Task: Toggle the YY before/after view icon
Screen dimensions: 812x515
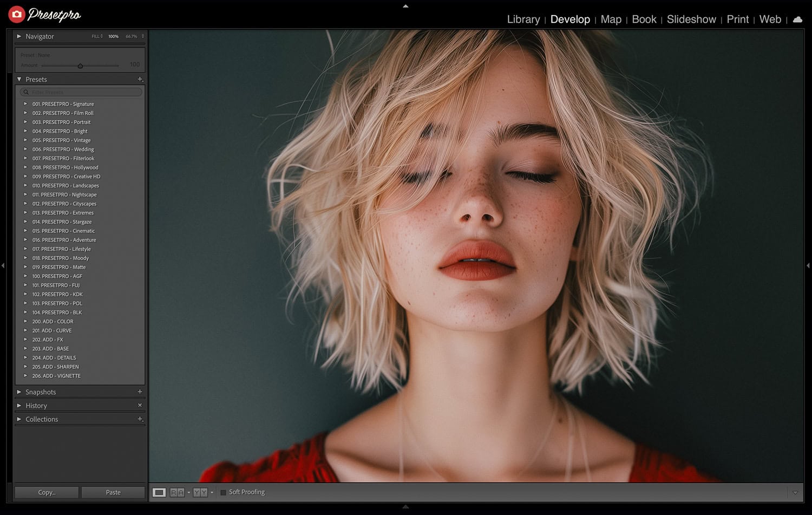Action: click(200, 492)
